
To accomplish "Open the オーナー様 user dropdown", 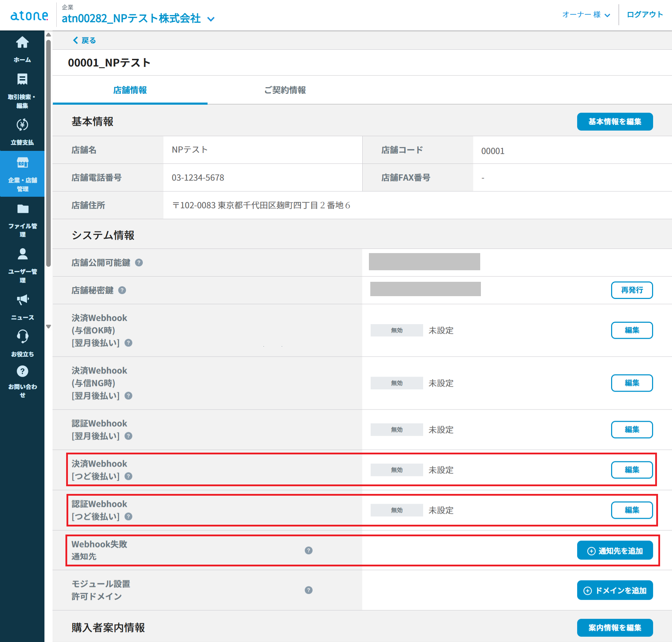I will pos(586,15).
